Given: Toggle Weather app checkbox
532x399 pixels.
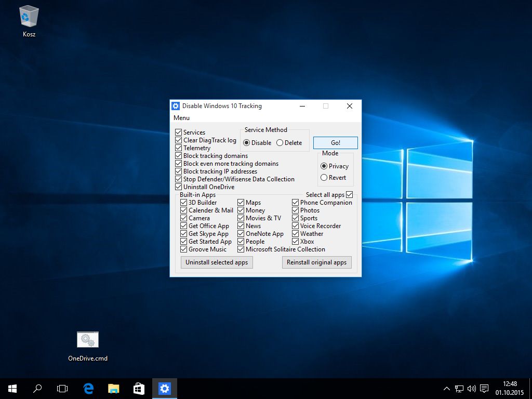Looking at the screenshot, I should click(x=295, y=233).
